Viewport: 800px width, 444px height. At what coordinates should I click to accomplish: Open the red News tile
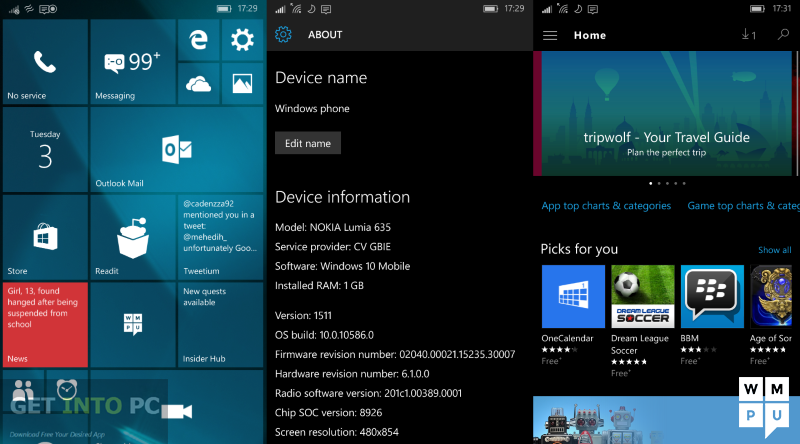point(45,325)
